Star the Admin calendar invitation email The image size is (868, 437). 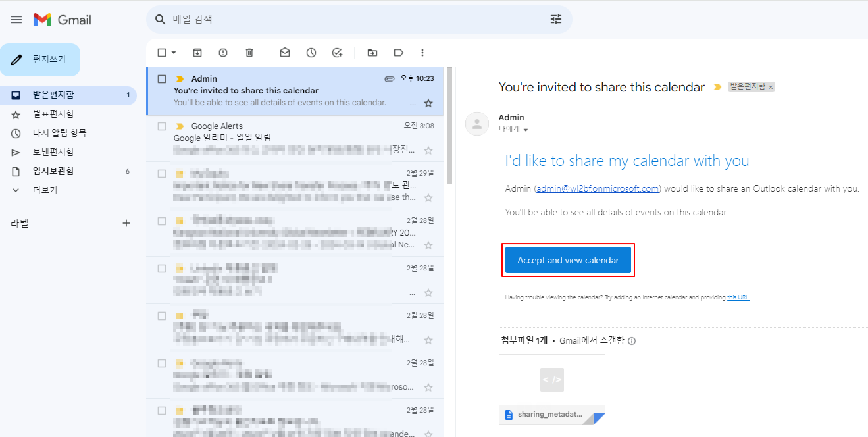tap(428, 103)
